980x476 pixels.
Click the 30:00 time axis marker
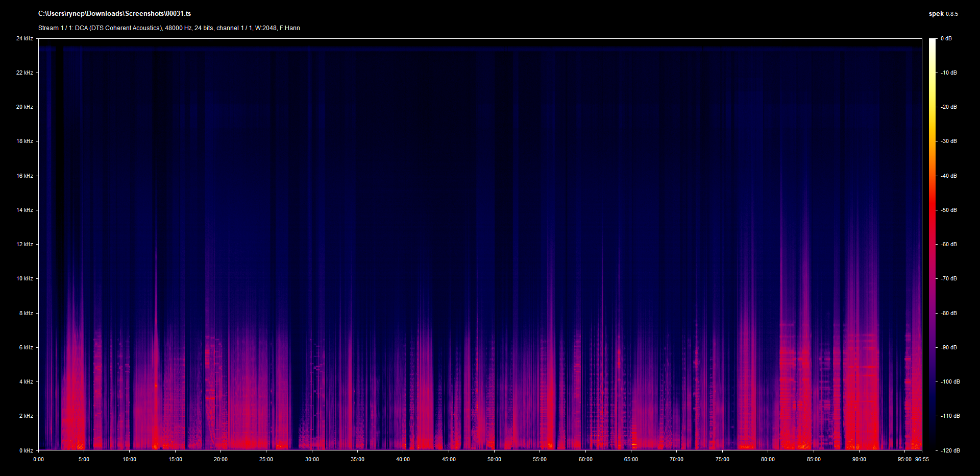click(312, 460)
